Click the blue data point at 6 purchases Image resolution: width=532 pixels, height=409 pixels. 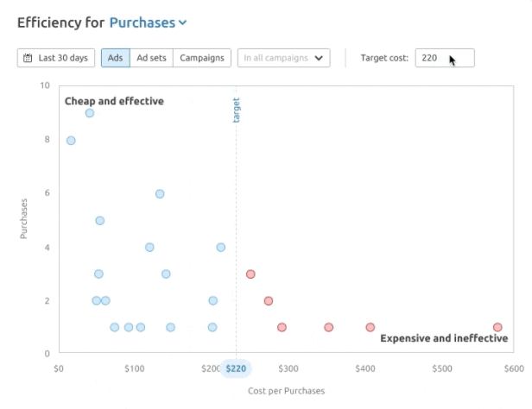(160, 194)
